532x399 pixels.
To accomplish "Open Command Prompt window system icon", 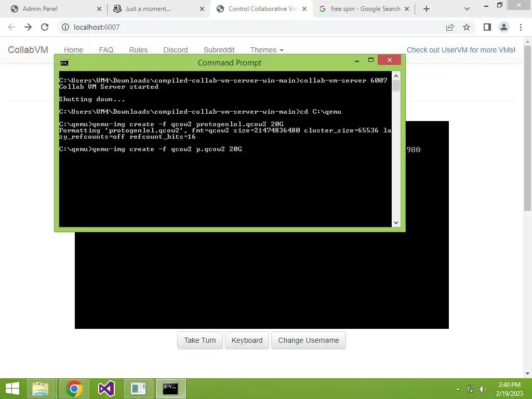I will 64,63.
